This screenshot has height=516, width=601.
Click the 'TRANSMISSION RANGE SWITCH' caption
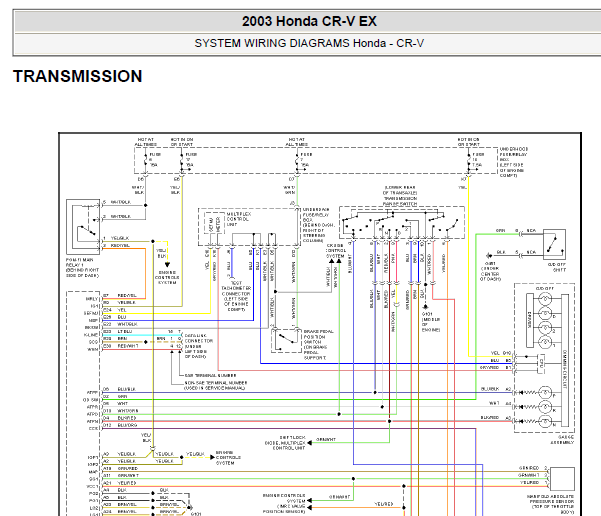point(400,196)
